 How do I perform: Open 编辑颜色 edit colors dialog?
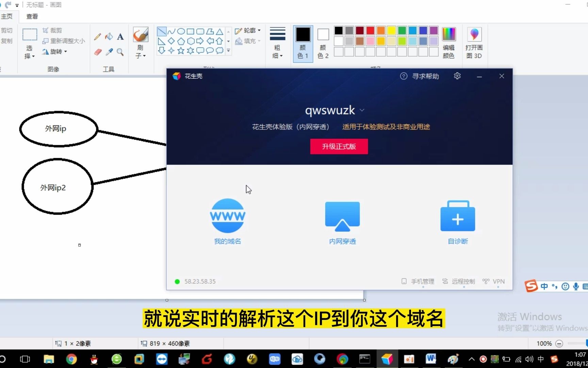(x=448, y=43)
